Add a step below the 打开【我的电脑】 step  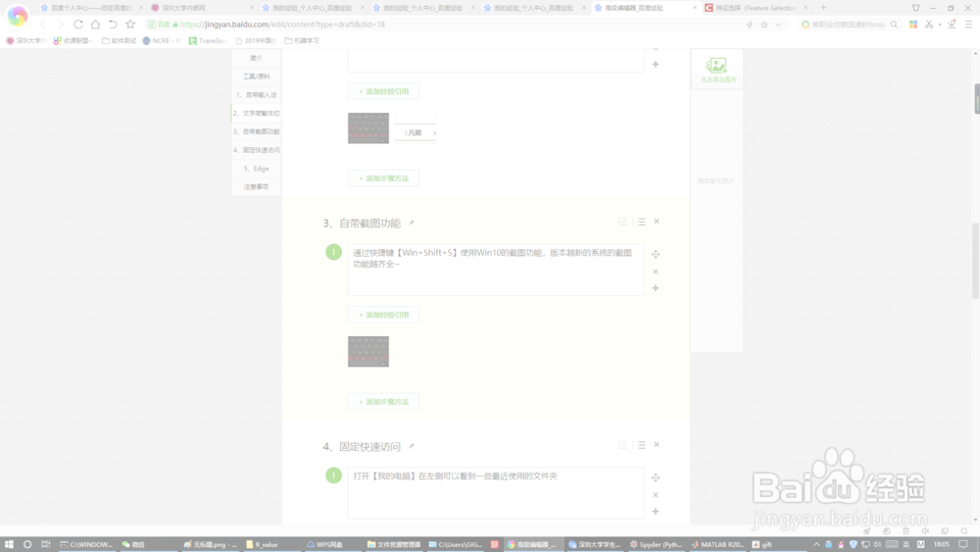[x=656, y=512]
